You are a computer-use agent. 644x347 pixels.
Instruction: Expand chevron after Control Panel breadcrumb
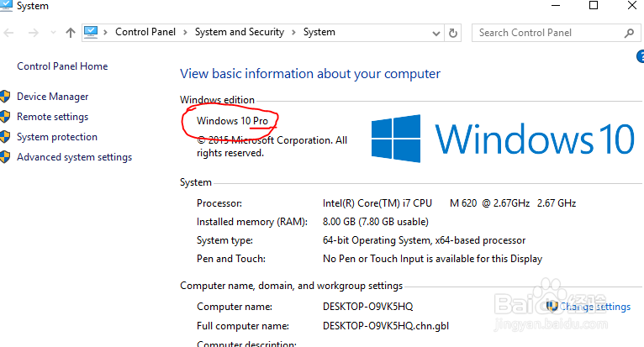click(x=185, y=33)
